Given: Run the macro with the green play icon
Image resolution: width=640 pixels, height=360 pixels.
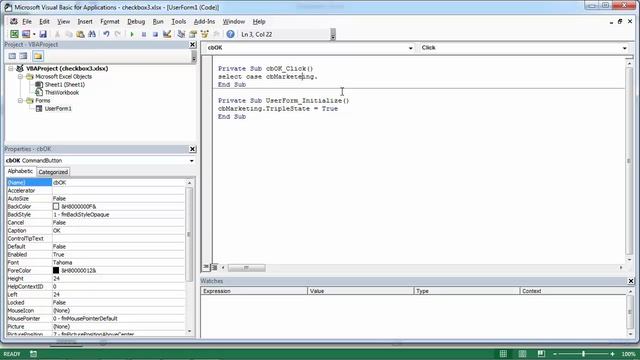Looking at the screenshot, I should tap(132, 34).
